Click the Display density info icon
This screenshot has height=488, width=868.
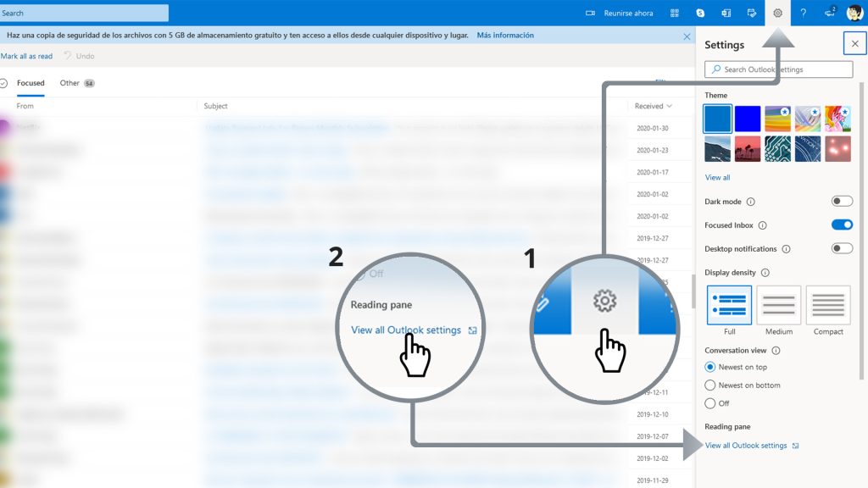(x=765, y=272)
